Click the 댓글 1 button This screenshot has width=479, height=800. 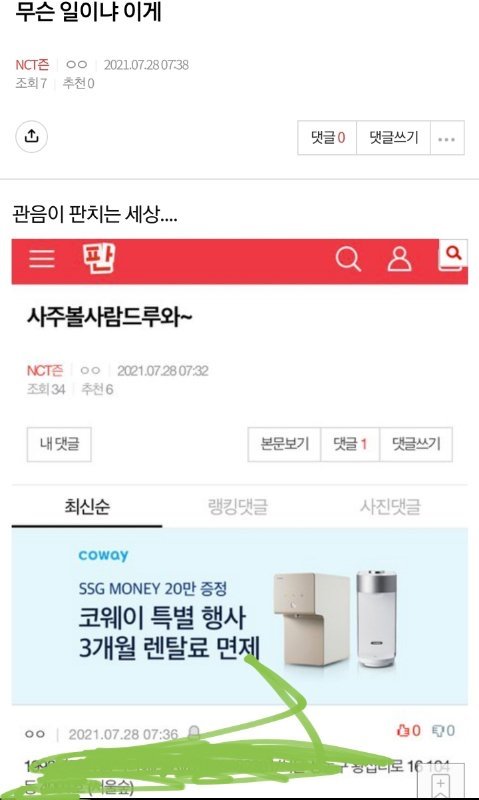(350, 444)
